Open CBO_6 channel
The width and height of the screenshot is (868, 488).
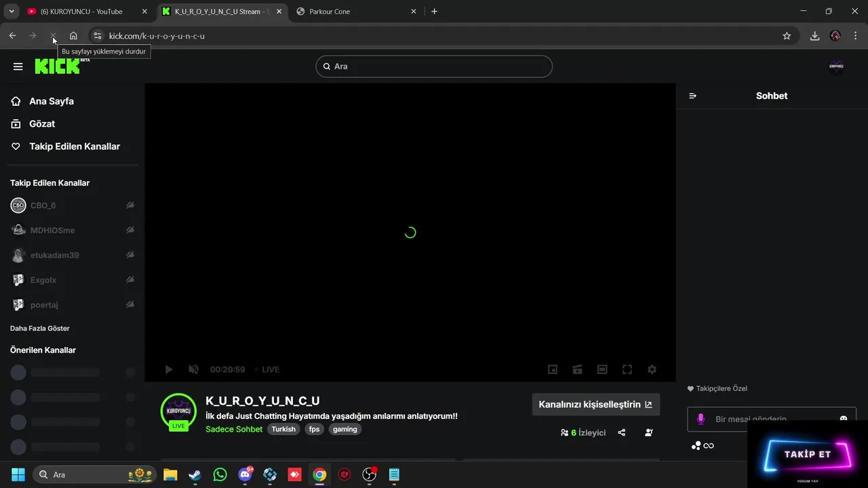43,205
